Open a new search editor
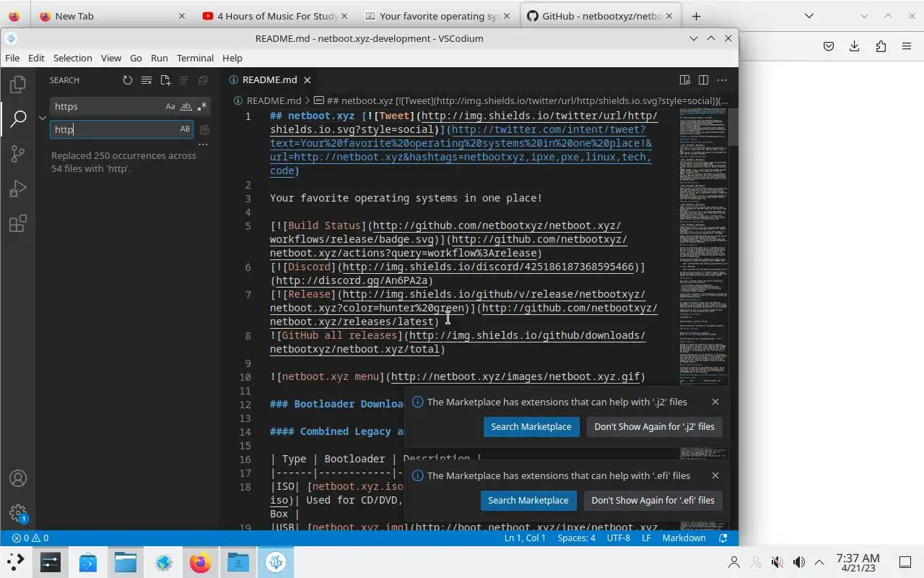 (165, 80)
